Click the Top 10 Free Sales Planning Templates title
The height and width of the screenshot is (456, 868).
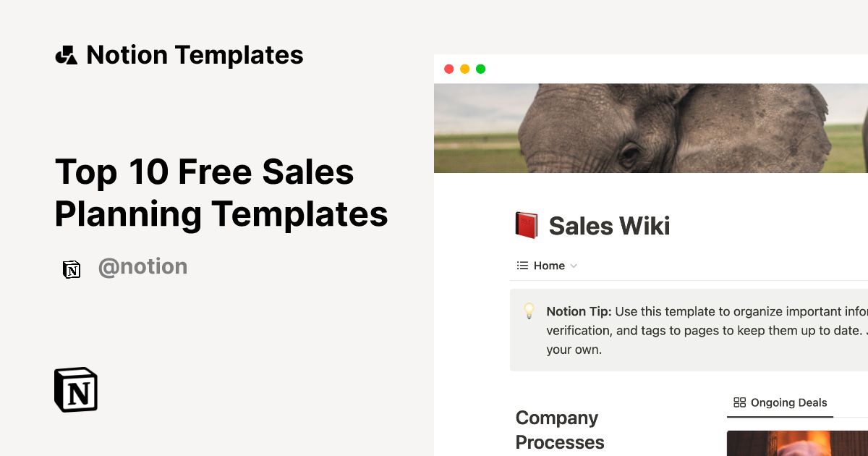click(x=221, y=193)
